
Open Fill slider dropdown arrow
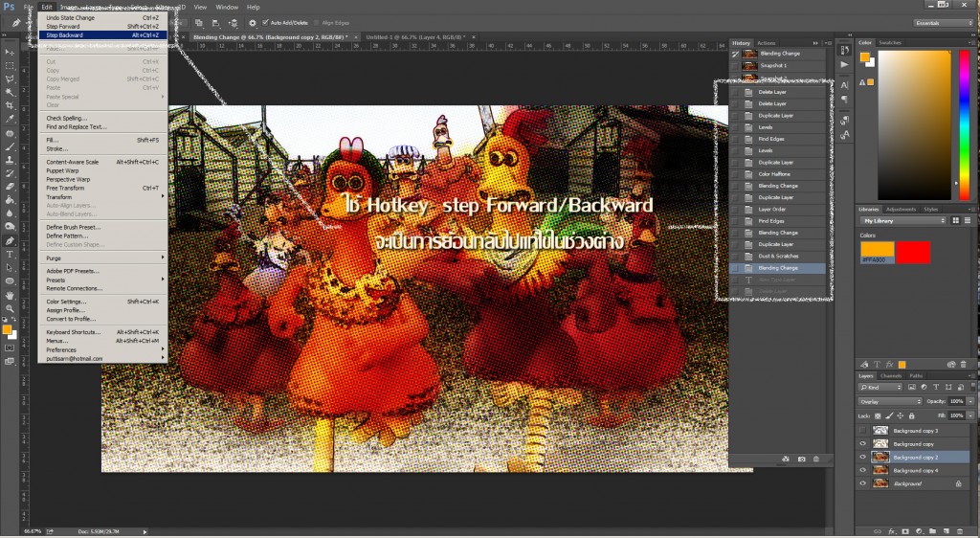tap(970, 415)
